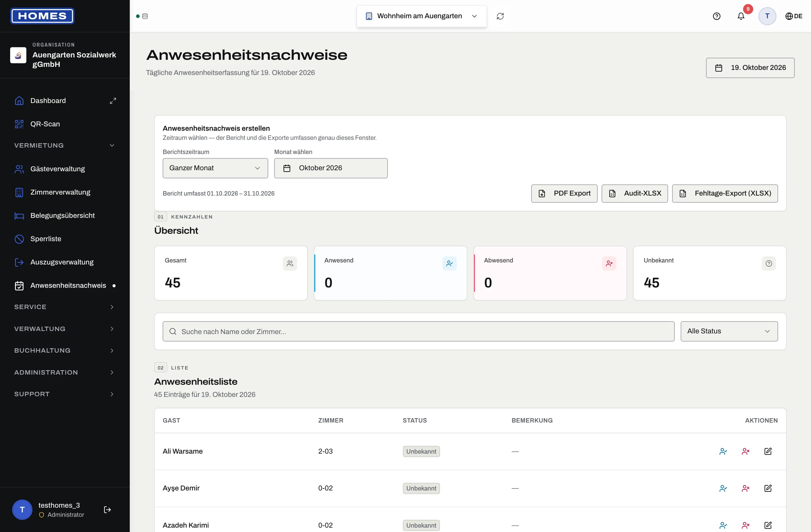
Task: Click the HOMES logo
Action: (42, 16)
